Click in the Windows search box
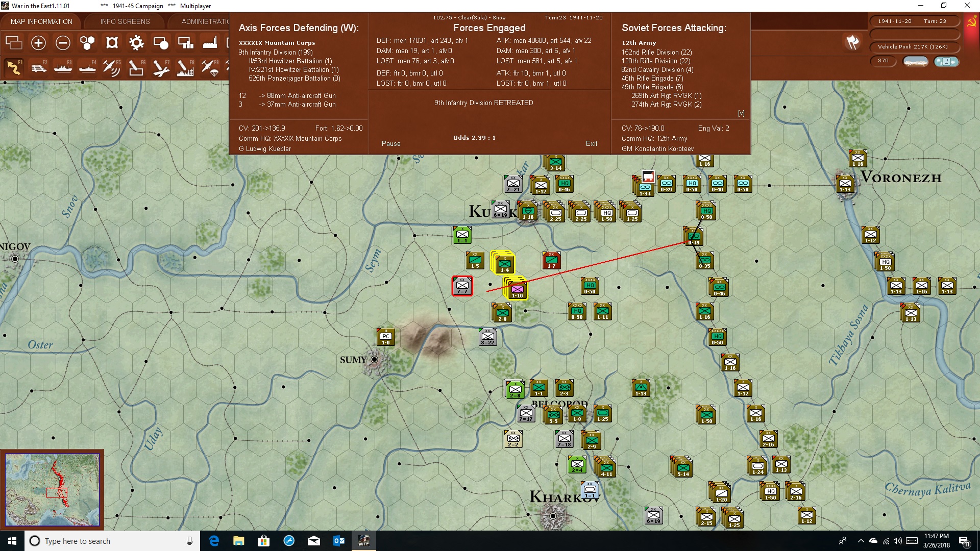 point(112,541)
